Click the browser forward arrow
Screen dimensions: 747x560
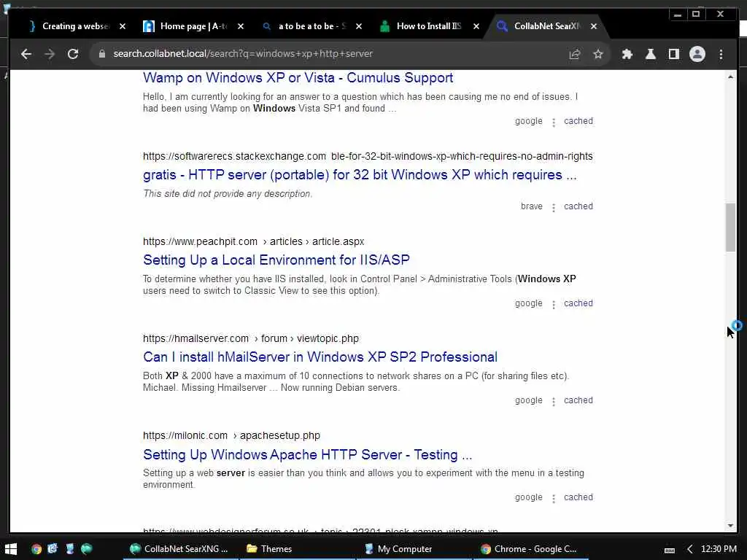50,54
